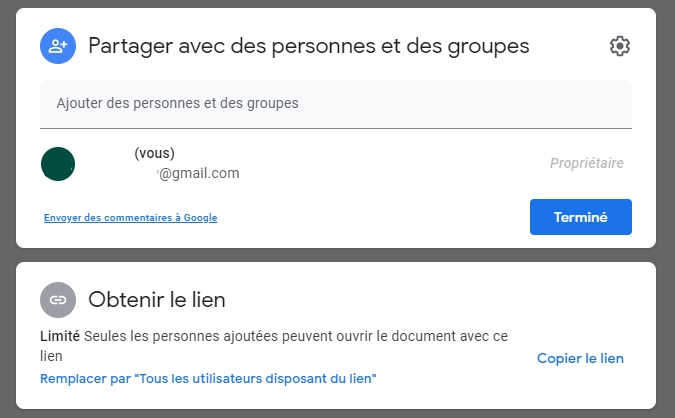
Task: Click 'Copier le lien' button
Action: pyautogui.click(x=580, y=358)
